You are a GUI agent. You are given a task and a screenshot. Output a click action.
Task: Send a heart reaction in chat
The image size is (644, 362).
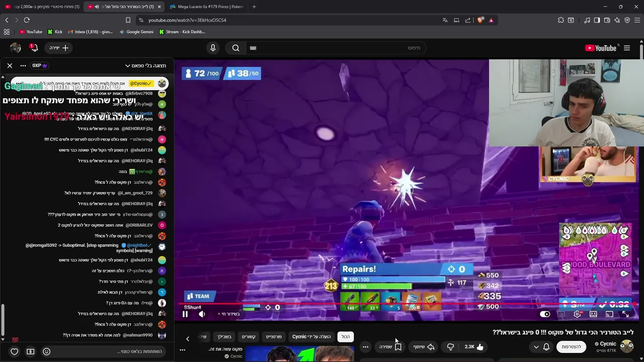coord(15,351)
